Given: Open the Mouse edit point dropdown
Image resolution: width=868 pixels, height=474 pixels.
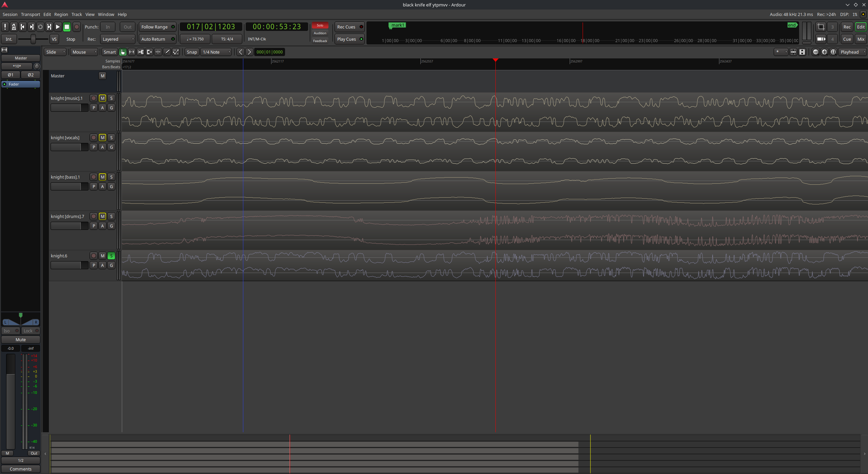Looking at the screenshot, I should coord(84,52).
